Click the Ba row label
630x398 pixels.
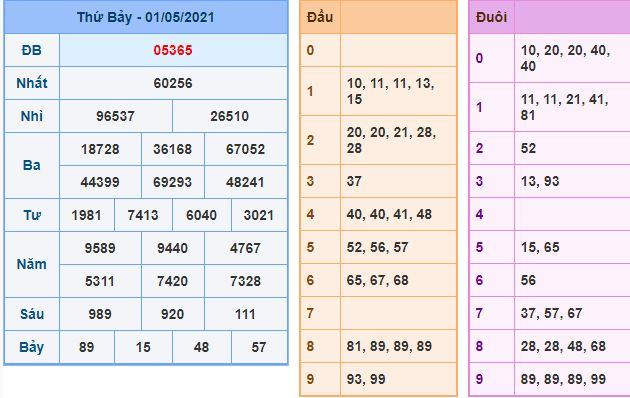(x=31, y=165)
